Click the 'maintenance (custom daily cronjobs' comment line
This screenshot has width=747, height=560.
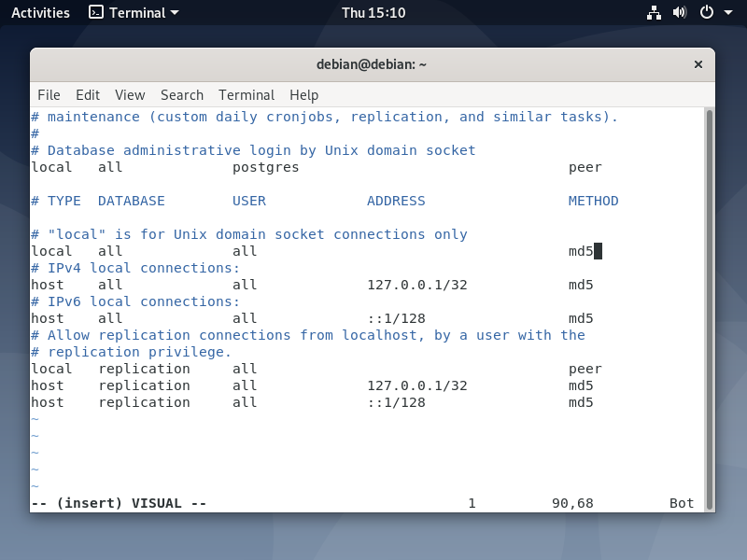point(324,118)
